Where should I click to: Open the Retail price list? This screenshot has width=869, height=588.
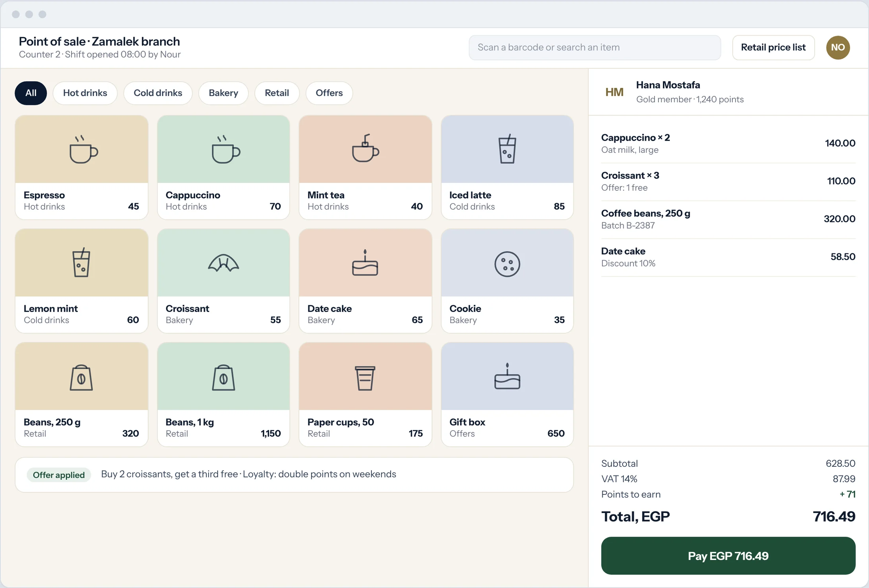tap(773, 47)
